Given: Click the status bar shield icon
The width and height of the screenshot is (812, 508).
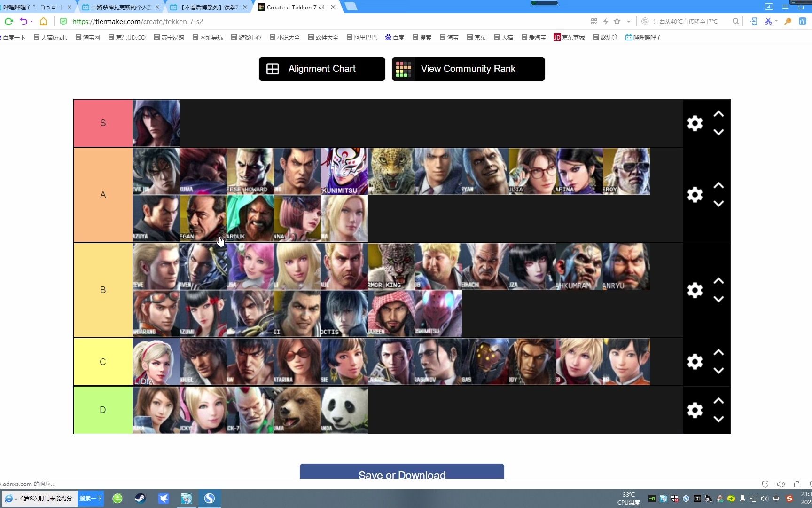Looking at the screenshot, I should point(765,484).
